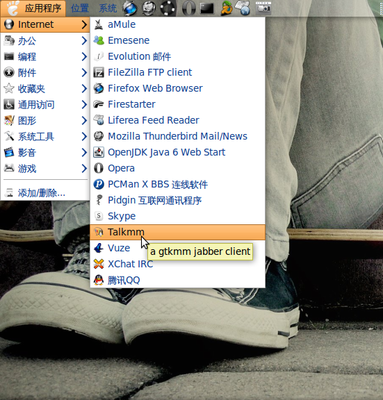383x400 pixels.
Task: Click the Skype icon in the submenu
Action: [x=98, y=216]
